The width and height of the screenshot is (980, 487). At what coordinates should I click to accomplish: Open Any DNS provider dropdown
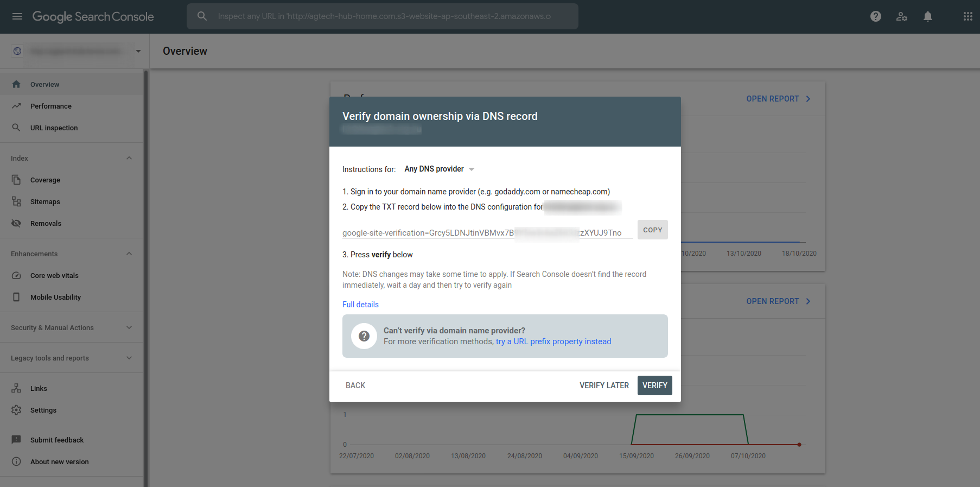click(440, 169)
